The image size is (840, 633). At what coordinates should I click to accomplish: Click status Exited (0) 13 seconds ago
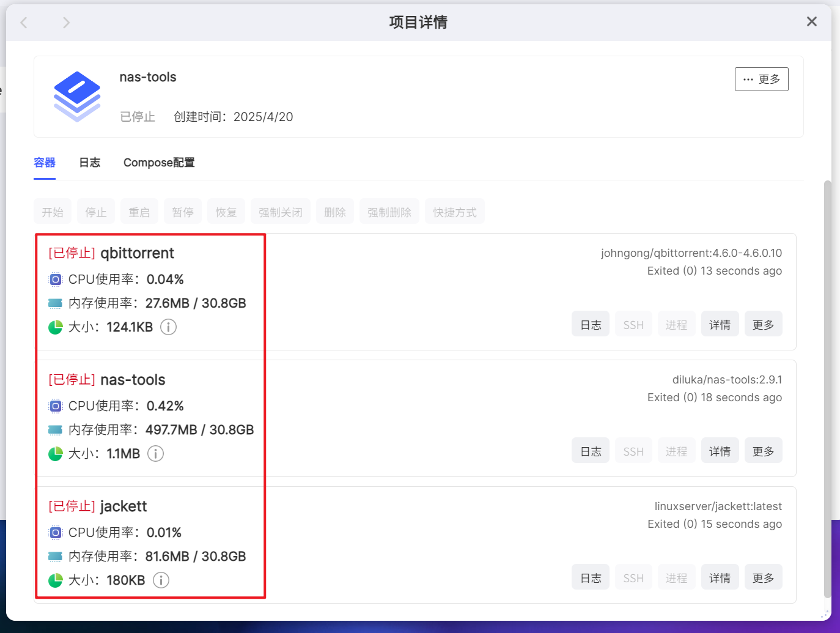click(x=715, y=271)
